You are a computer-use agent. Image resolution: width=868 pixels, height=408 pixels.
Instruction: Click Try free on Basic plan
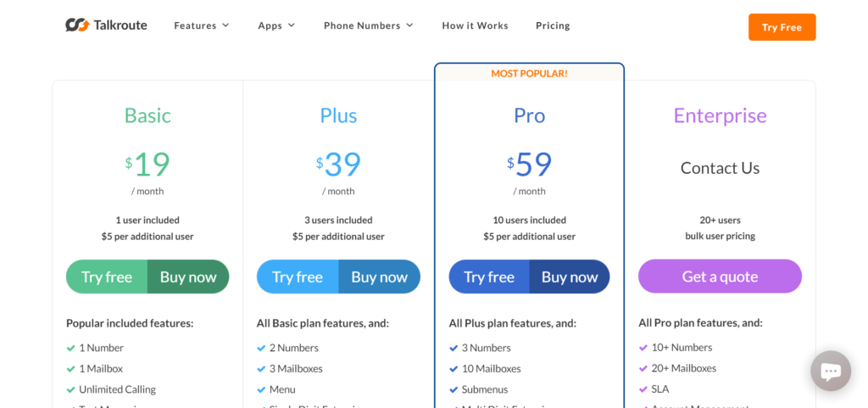point(107,277)
